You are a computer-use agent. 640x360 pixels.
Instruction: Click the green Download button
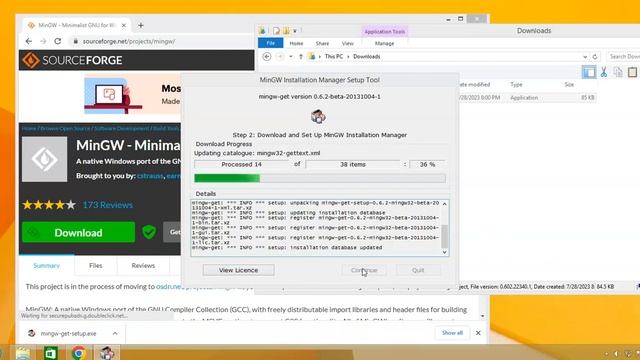[x=78, y=232]
